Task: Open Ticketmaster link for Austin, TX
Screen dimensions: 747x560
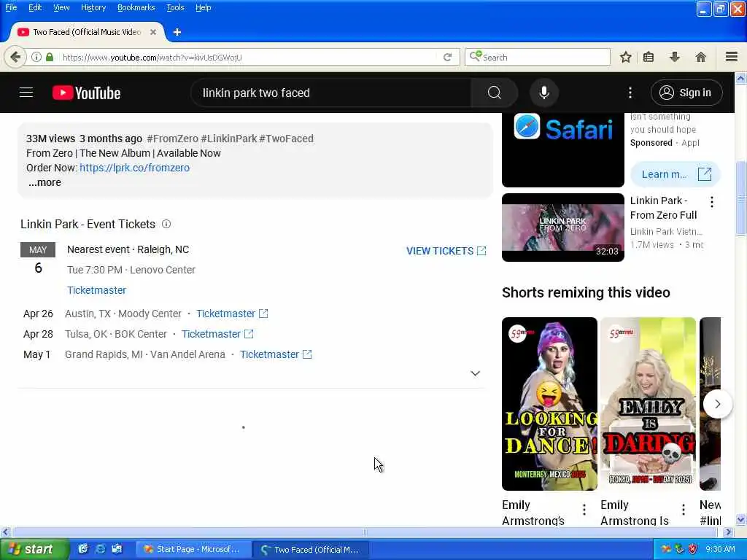Action: point(232,314)
